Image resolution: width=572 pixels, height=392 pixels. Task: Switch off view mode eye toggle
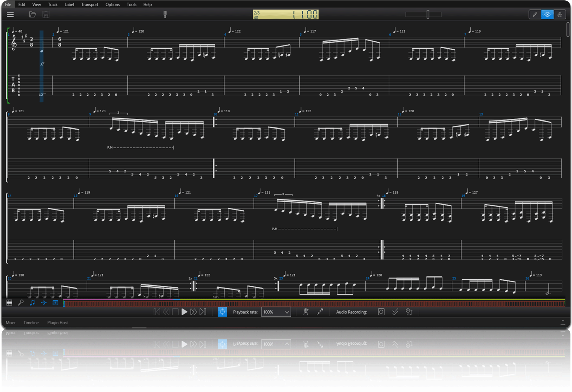point(547,15)
